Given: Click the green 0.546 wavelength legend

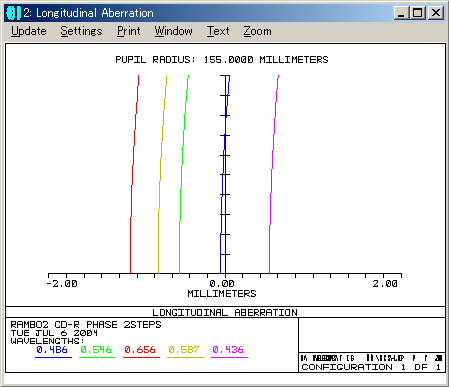Looking at the screenshot, I should point(96,350).
